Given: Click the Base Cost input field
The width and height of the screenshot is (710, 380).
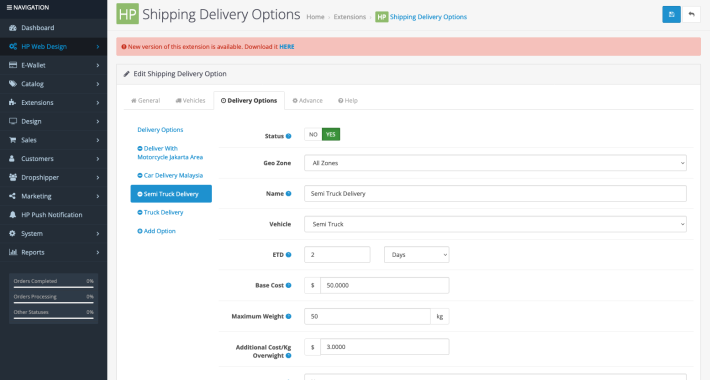Looking at the screenshot, I should (384, 285).
